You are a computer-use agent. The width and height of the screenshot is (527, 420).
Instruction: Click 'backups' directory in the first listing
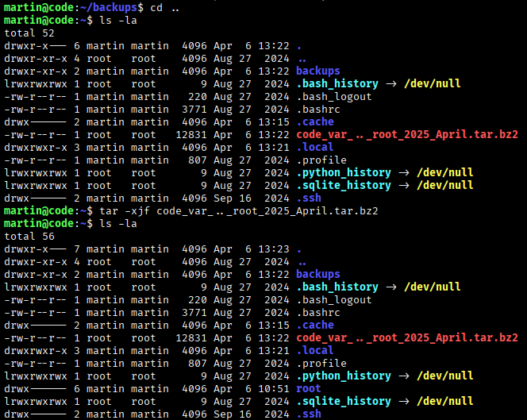click(318, 71)
